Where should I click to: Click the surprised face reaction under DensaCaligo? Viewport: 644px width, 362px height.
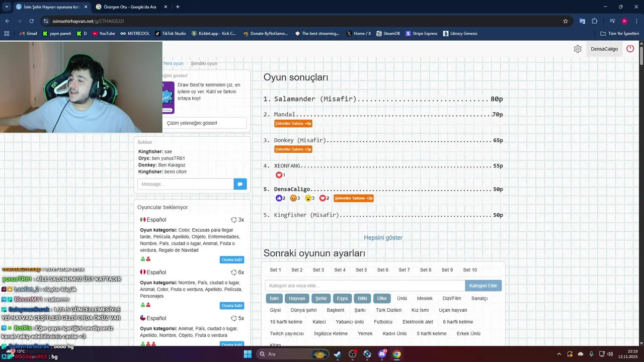(308, 198)
